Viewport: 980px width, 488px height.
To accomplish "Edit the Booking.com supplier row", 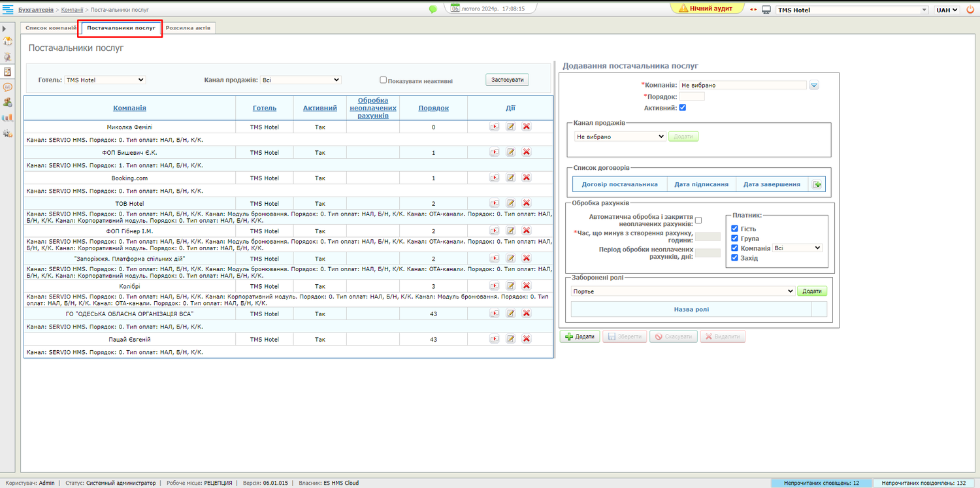I will (x=511, y=178).
